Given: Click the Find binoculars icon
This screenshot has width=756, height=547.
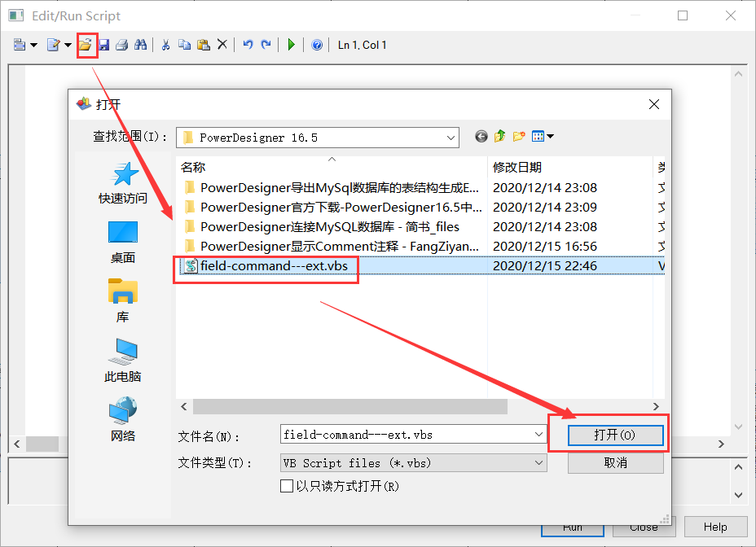Looking at the screenshot, I should pyautogui.click(x=139, y=45).
